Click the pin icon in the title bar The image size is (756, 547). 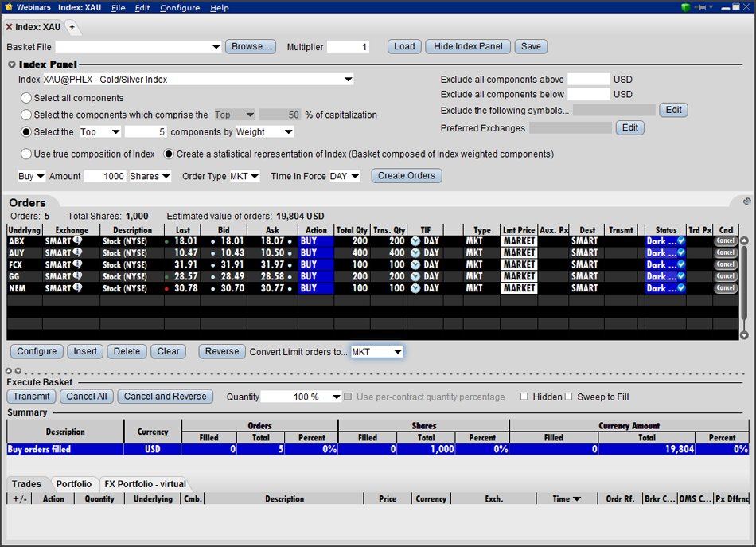click(x=702, y=7)
